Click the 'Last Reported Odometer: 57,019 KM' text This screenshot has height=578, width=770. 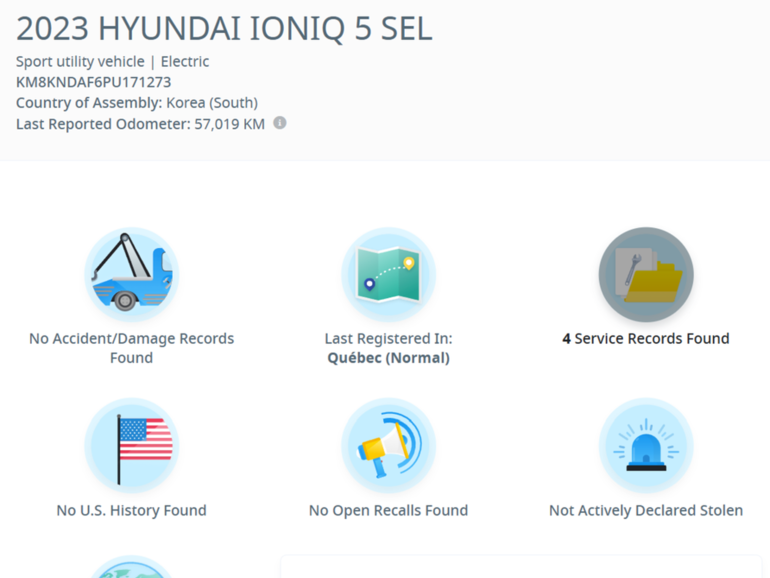point(140,124)
